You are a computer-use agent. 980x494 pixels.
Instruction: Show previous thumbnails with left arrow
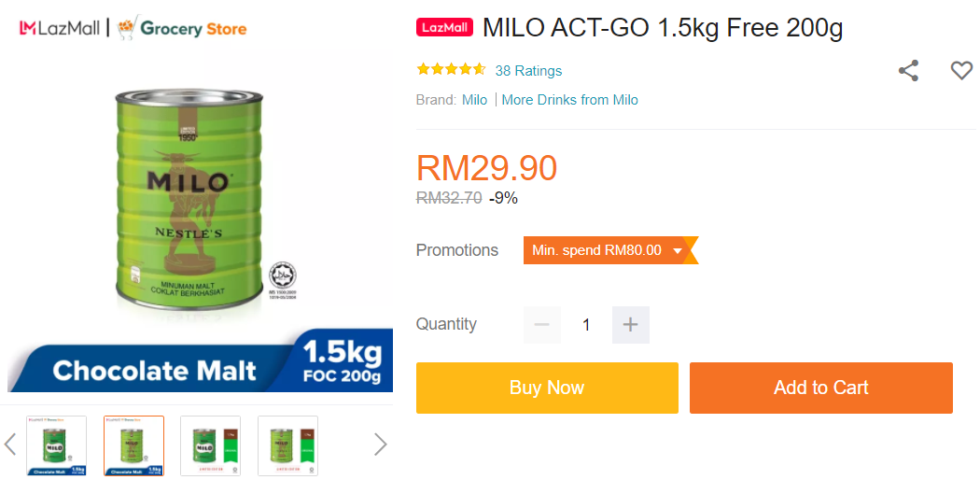[10, 445]
